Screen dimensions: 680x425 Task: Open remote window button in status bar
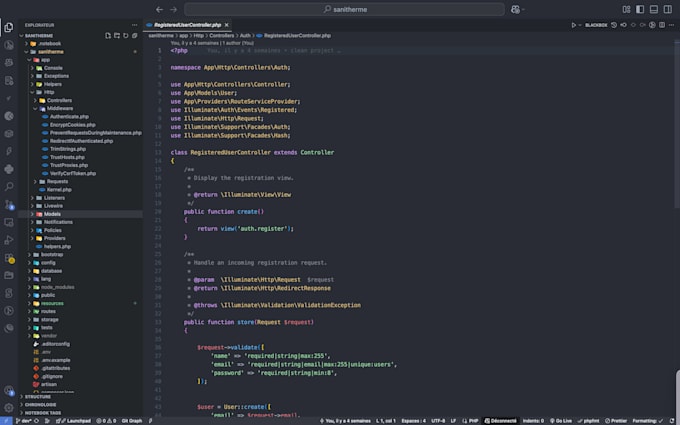click(x=6, y=421)
